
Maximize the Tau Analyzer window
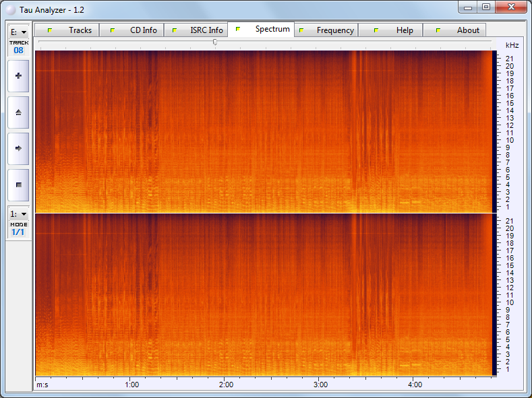coord(486,7)
